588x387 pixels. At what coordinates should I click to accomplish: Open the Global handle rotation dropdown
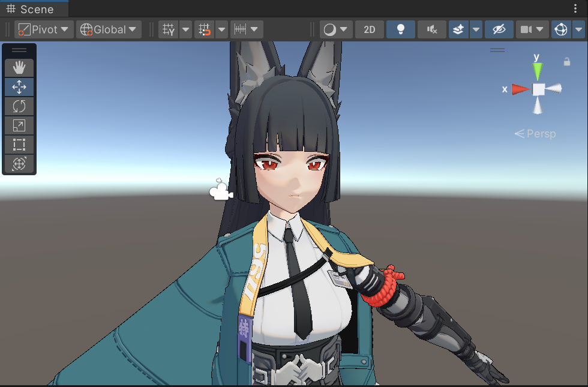point(108,29)
